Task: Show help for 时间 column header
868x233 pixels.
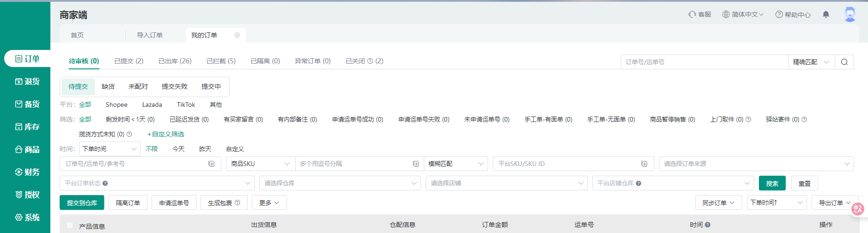Action: [x=708, y=225]
